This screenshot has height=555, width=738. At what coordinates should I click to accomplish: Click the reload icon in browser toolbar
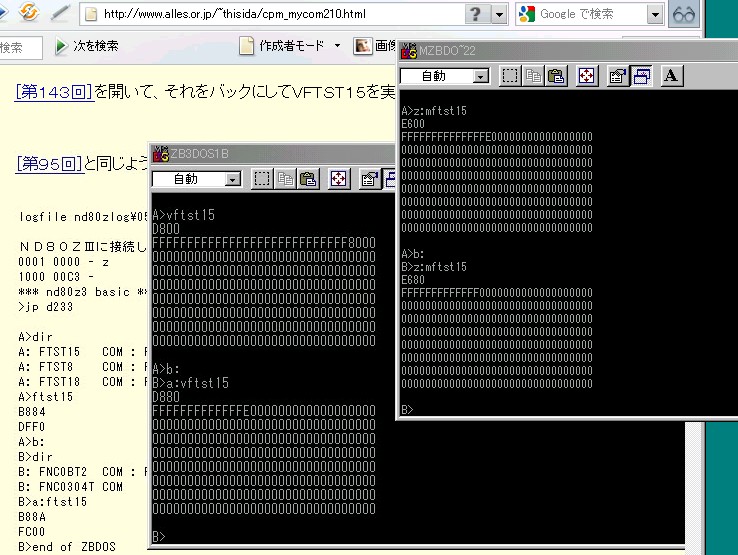click(x=28, y=12)
